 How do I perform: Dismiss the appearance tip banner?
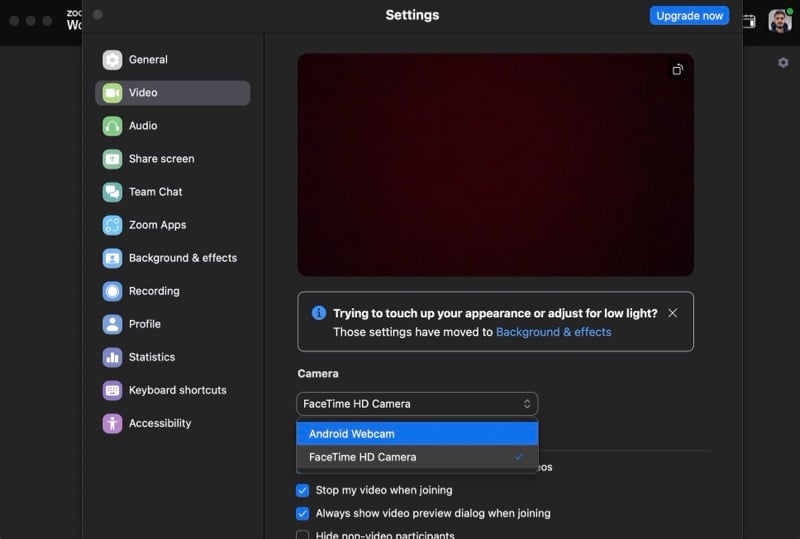[x=672, y=313]
